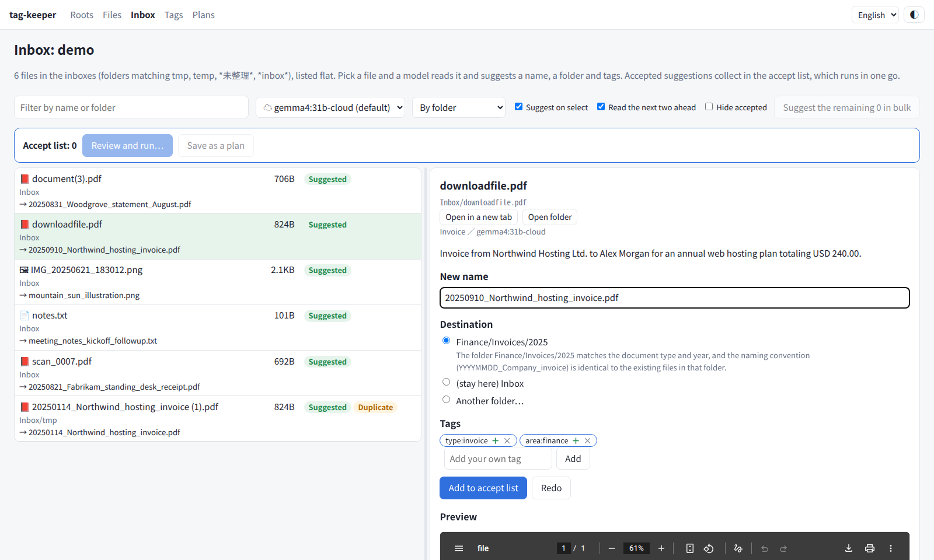Select the Another folder… destination option
This screenshot has height=560, width=934.
[x=446, y=400]
